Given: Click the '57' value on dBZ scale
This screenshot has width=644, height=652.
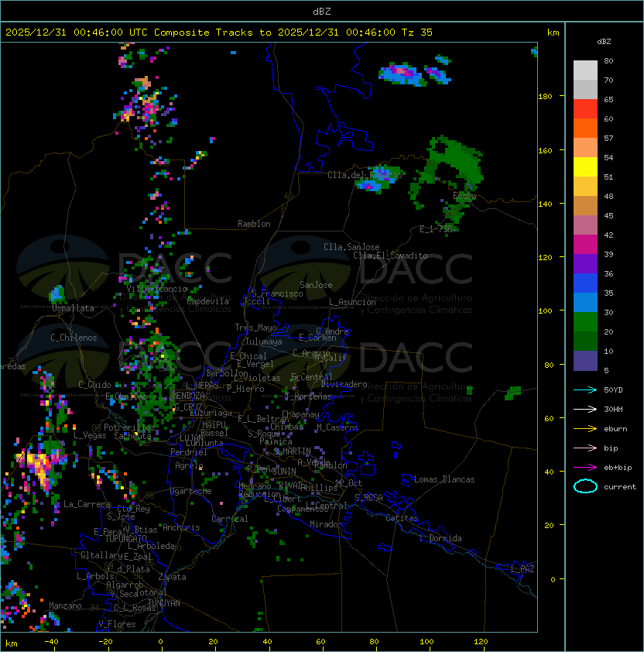Looking at the screenshot, I should tap(608, 138).
